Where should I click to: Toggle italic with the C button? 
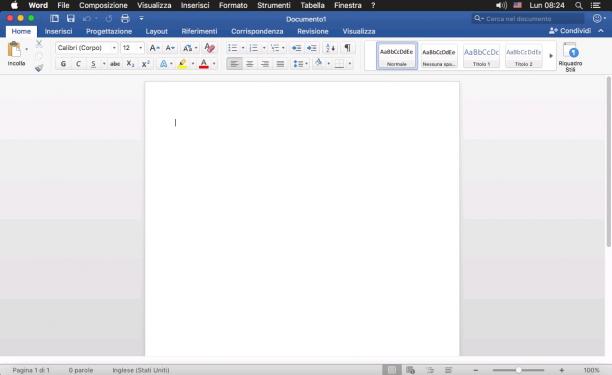coord(78,64)
